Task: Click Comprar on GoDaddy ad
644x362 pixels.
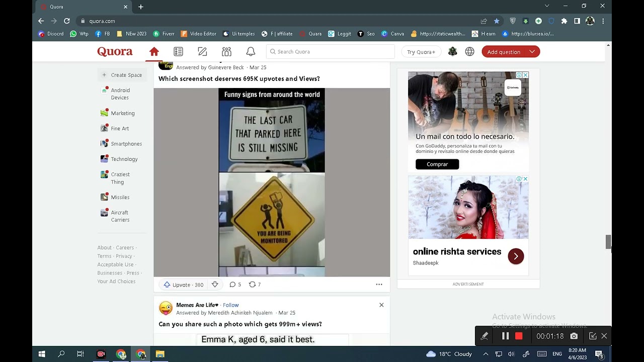Action: [437, 164]
